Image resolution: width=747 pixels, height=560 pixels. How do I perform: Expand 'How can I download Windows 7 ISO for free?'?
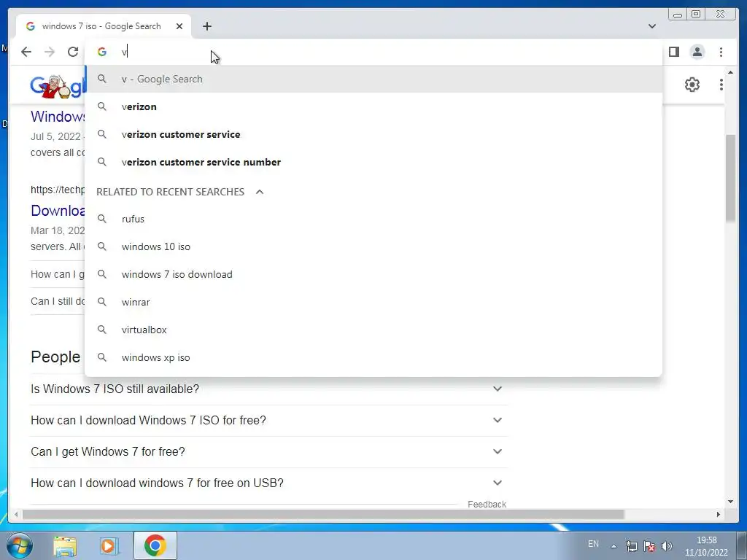[x=269, y=421]
